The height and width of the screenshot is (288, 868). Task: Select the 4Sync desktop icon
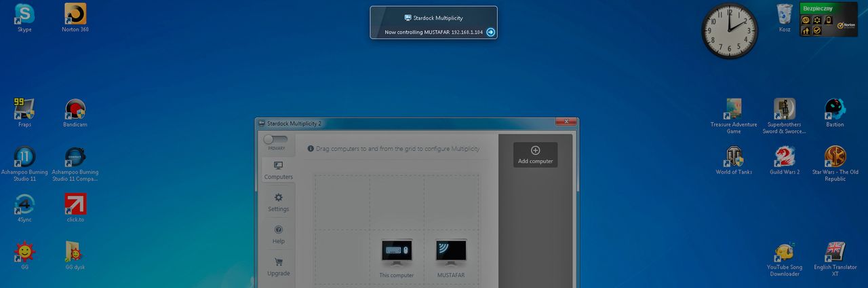click(x=24, y=209)
